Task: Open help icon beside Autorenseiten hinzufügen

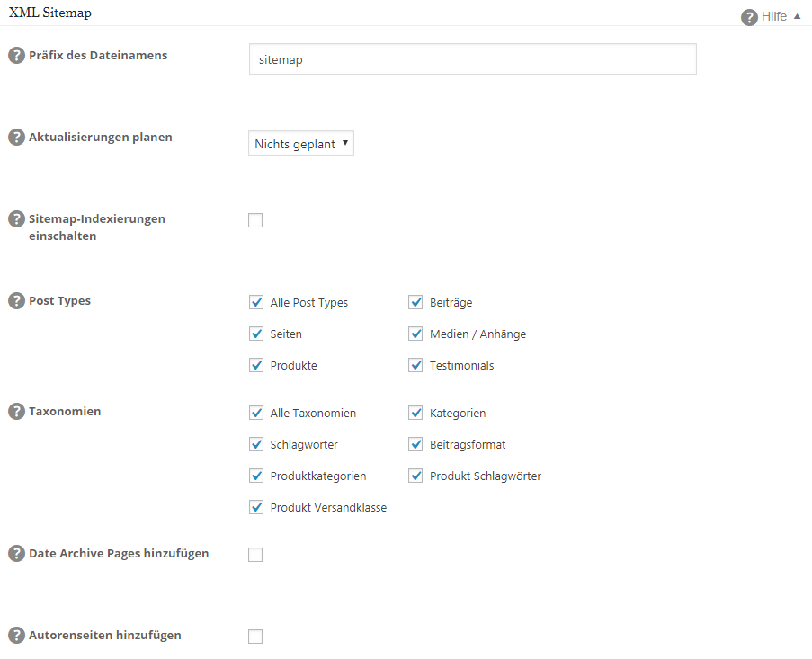Action: click(x=16, y=636)
